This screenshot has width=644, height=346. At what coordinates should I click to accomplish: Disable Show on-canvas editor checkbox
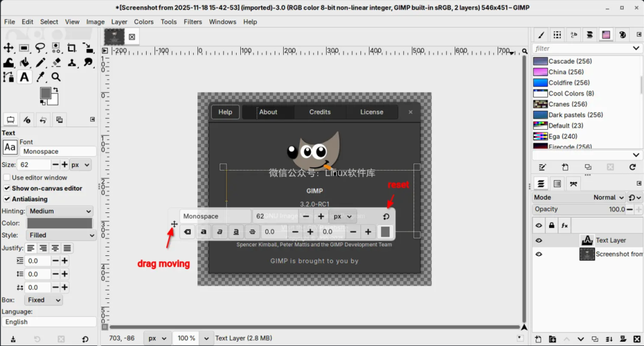tap(7, 188)
